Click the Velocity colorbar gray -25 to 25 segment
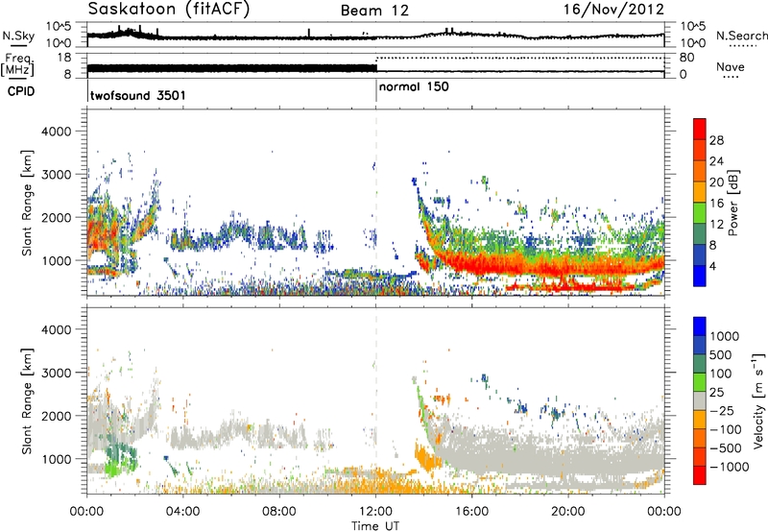Image resolution: width=768 pixels, height=532 pixels. (700, 400)
